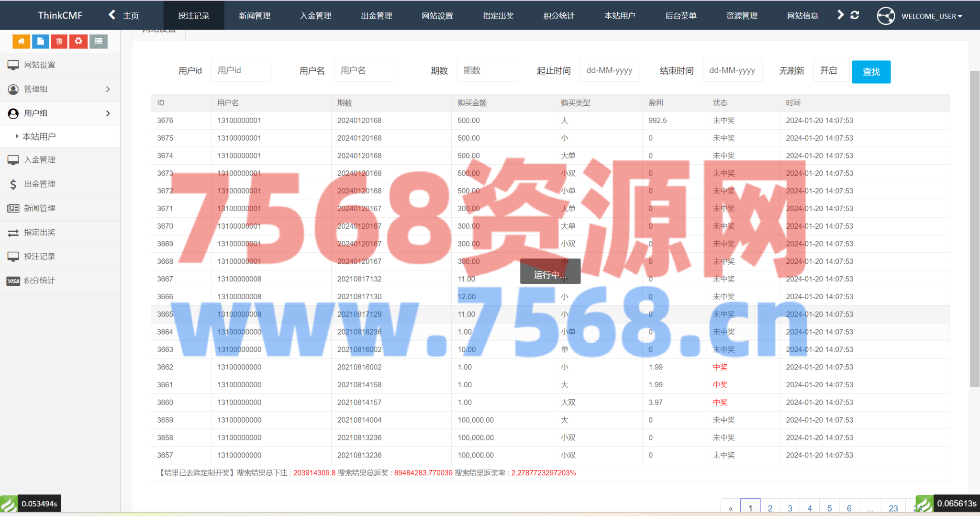Collapse the 用户组 sidebar group
Screen dimensions: 980x516
[x=60, y=113]
